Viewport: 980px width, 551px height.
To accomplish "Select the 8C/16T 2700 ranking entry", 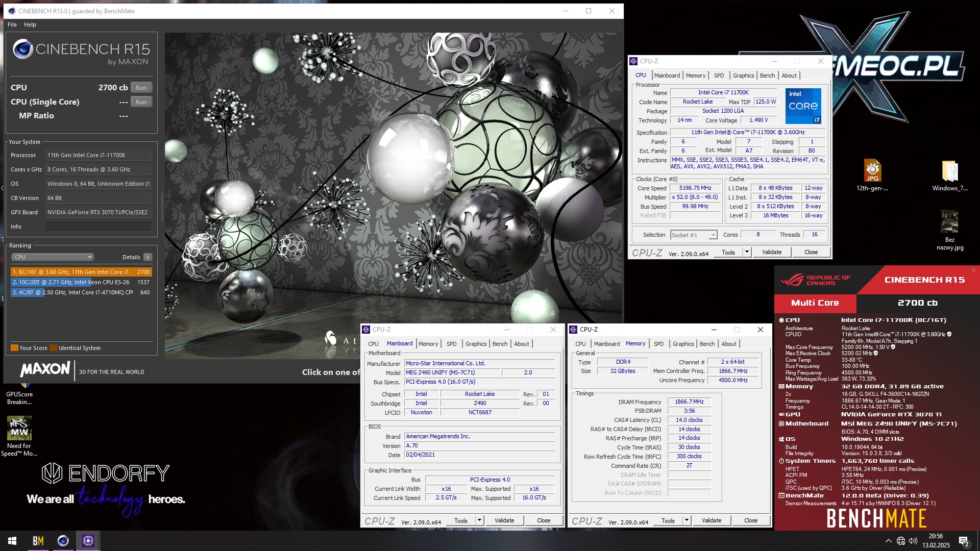I will [x=81, y=272].
